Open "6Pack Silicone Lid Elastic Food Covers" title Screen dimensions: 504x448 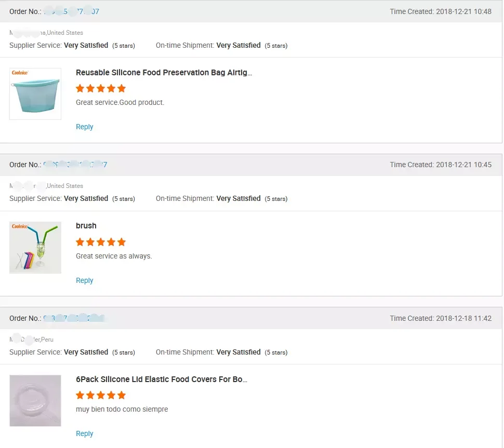pyautogui.click(x=161, y=379)
